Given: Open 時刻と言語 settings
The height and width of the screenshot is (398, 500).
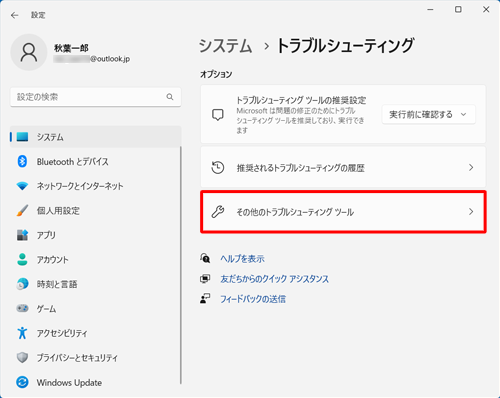Looking at the screenshot, I should (x=95, y=284).
